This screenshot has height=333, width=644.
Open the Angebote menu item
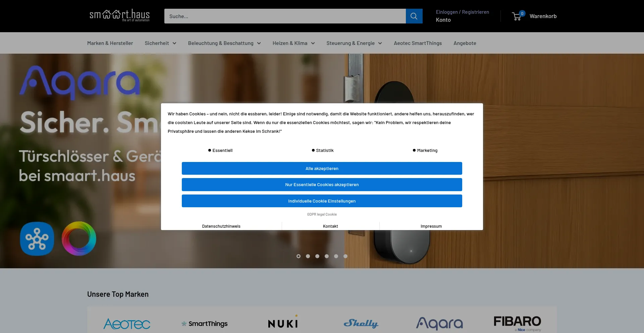point(465,43)
